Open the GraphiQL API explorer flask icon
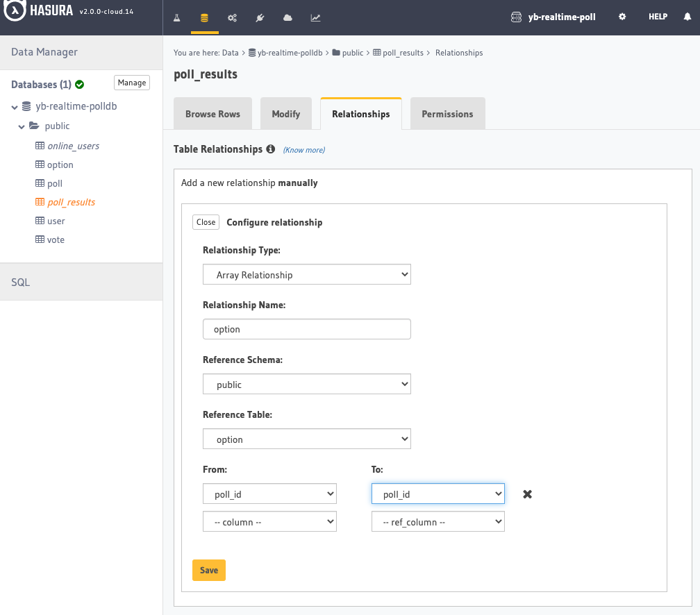This screenshot has width=700, height=615. point(176,17)
